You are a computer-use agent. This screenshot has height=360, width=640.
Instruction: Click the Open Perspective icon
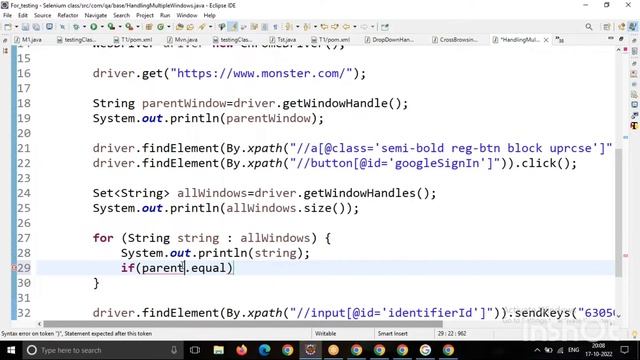[607, 27]
